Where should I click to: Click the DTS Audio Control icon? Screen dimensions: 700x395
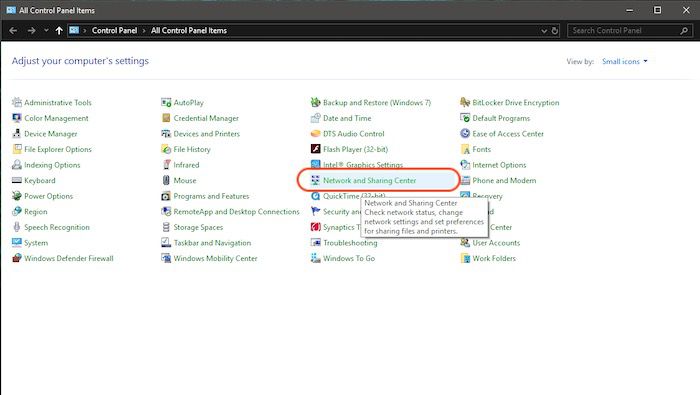[x=316, y=133]
